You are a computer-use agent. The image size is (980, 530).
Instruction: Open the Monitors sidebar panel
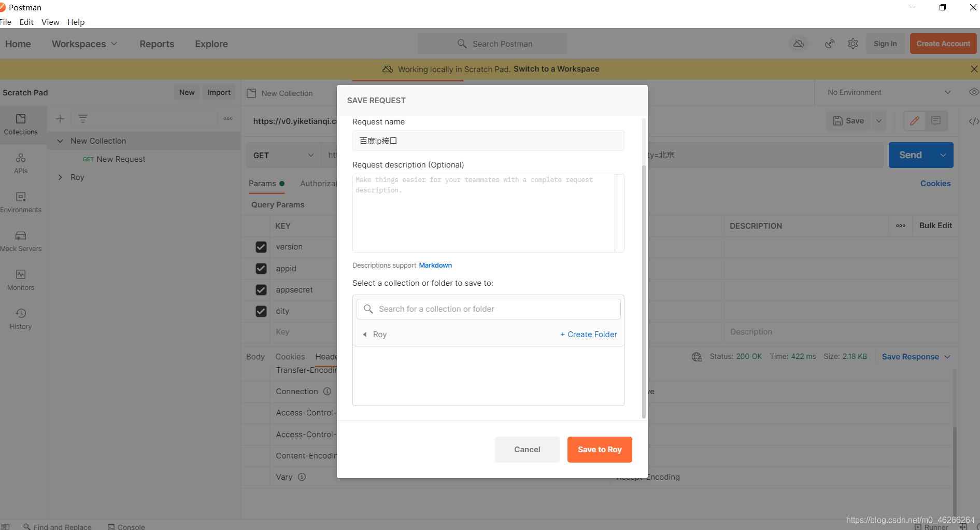(x=21, y=280)
